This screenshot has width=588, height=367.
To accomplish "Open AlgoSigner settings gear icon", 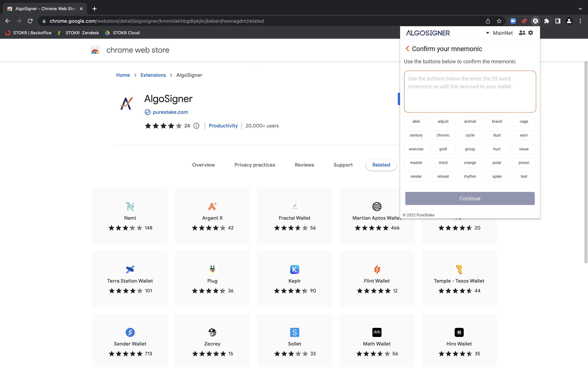I will 531,33.
